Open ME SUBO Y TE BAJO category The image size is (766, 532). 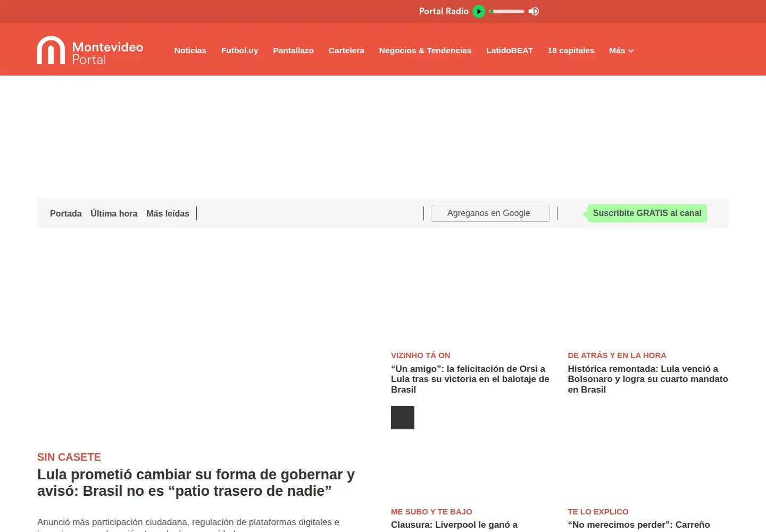pyautogui.click(x=431, y=512)
